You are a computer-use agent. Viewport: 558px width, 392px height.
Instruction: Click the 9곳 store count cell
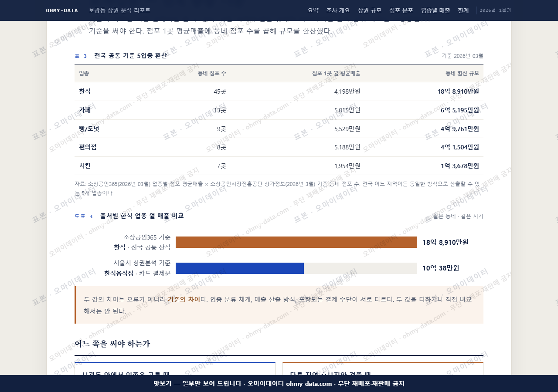(221, 128)
